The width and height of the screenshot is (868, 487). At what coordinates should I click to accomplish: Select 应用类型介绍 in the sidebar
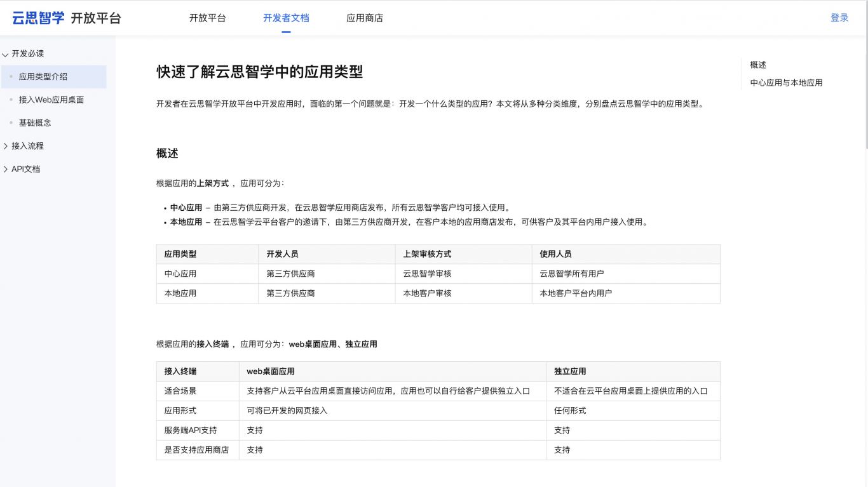(x=53, y=77)
